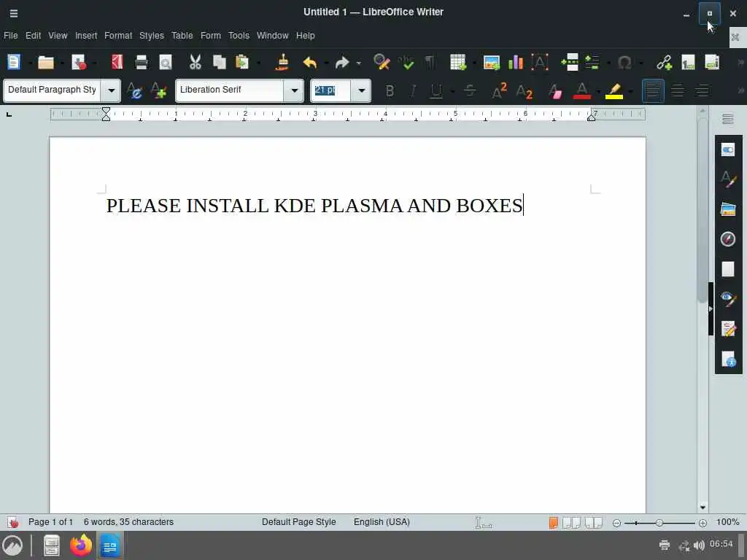Open the Insert menu

click(x=86, y=36)
